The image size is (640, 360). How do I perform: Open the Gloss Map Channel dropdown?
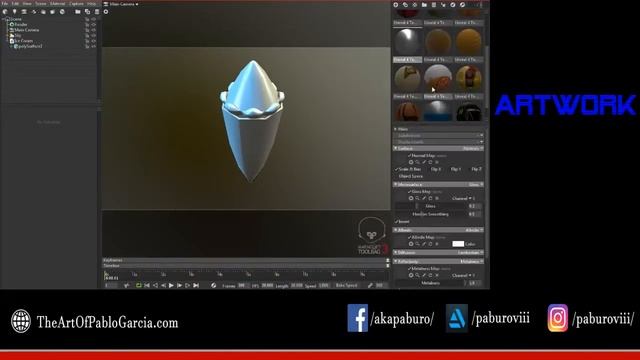pos(463,198)
